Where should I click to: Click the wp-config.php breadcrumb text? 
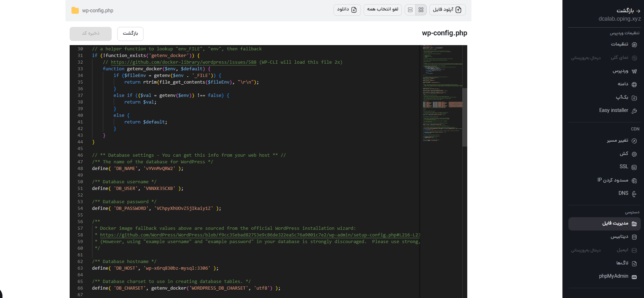98,10
